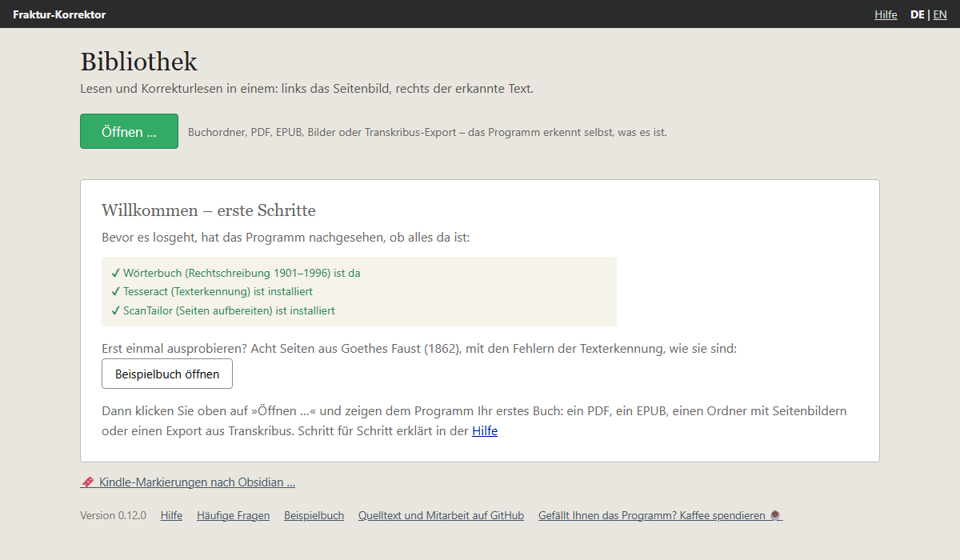Open the example book with Beispielbuch öffnen

pos(167,374)
